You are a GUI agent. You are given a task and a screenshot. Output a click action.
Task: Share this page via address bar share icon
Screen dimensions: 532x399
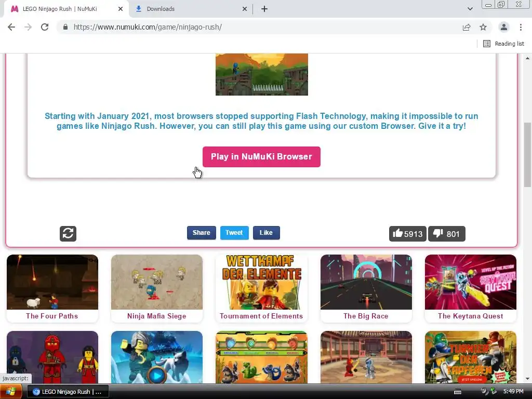[467, 27]
